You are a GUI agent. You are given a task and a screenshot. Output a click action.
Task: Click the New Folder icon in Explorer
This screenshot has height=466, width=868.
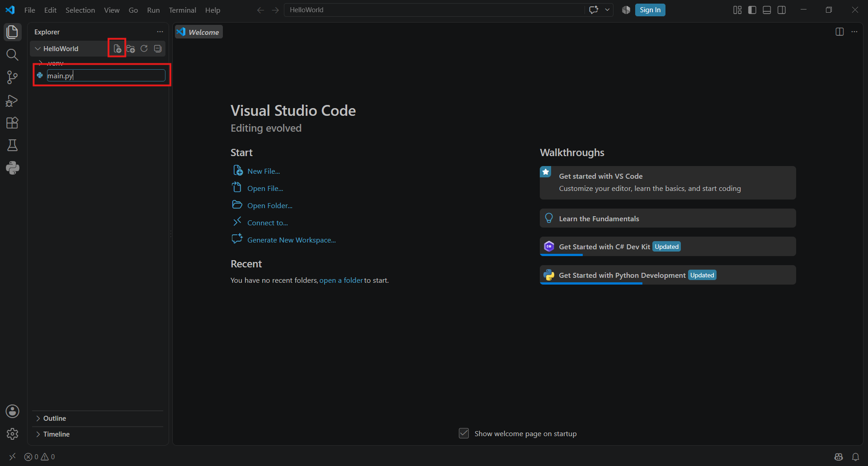[131, 48]
